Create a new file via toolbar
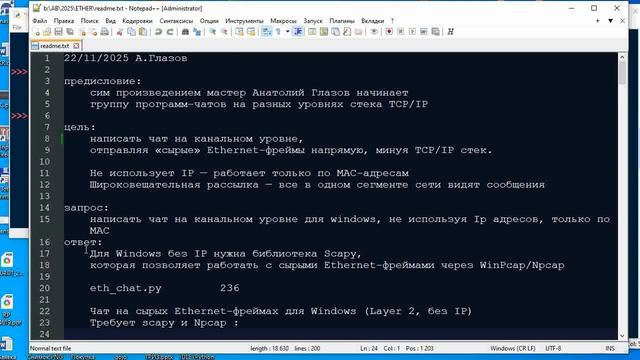 (36, 32)
